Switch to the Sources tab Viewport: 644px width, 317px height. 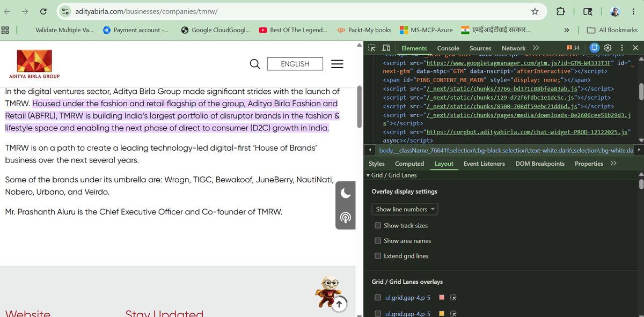click(480, 48)
